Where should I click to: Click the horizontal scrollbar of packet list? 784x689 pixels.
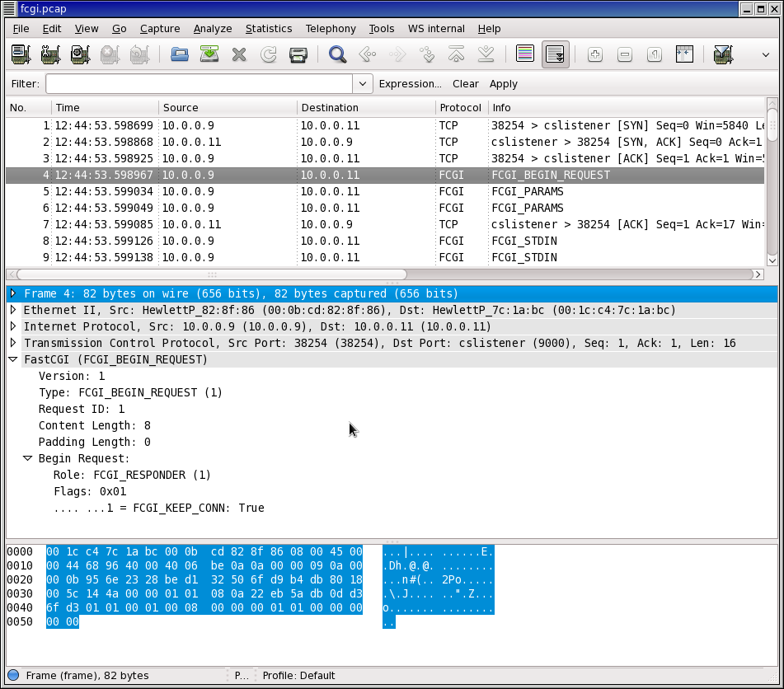tap(212, 274)
